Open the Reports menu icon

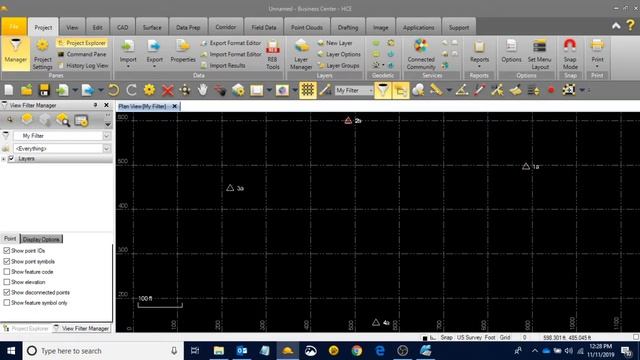click(x=479, y=47)
